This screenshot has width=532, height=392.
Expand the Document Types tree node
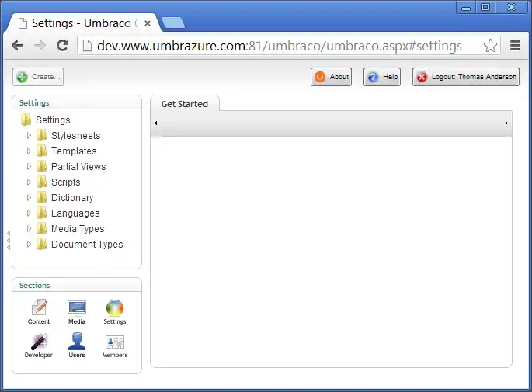click(x=29, y=245)
